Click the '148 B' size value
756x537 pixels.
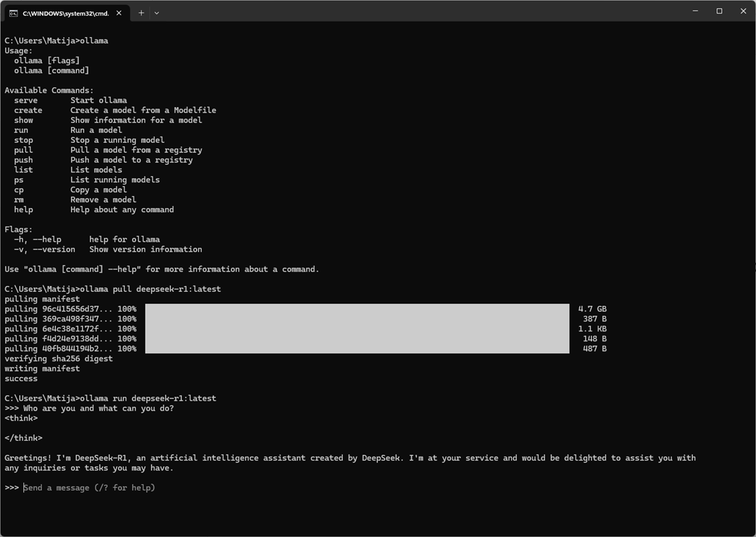[595, 339]
